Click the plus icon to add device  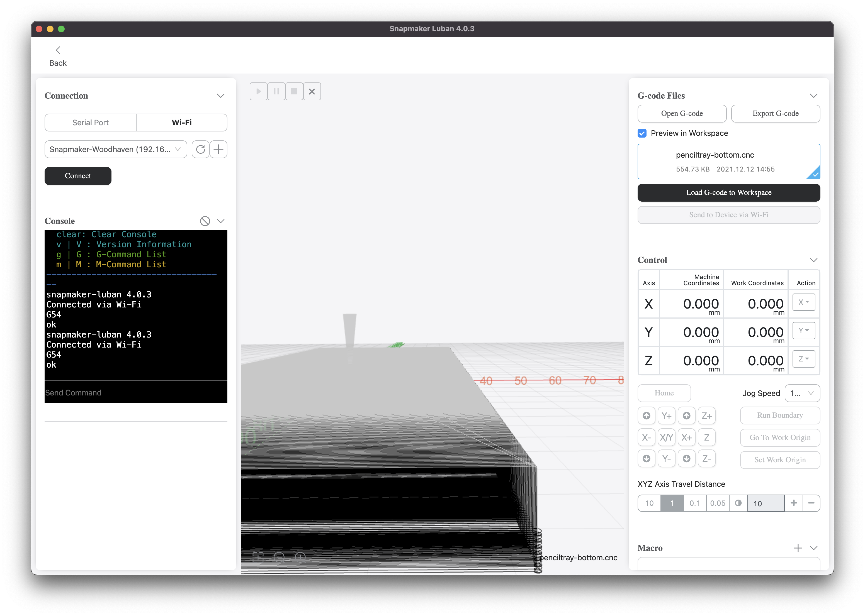[219, 150]
